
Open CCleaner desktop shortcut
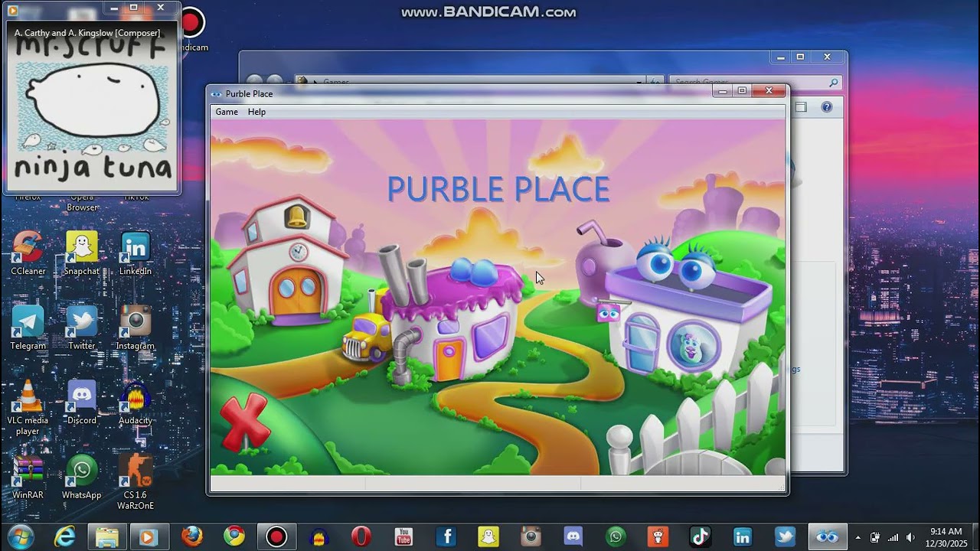click(28, 253)
